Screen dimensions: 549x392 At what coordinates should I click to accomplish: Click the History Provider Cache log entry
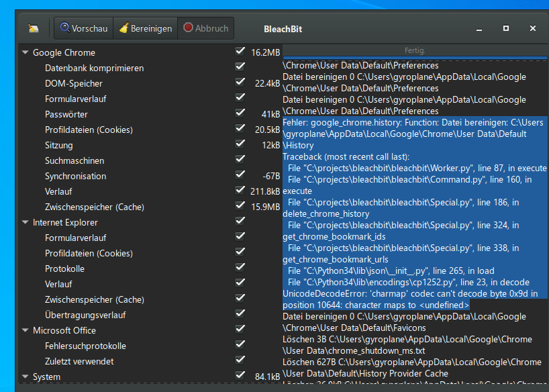[412, 368]
